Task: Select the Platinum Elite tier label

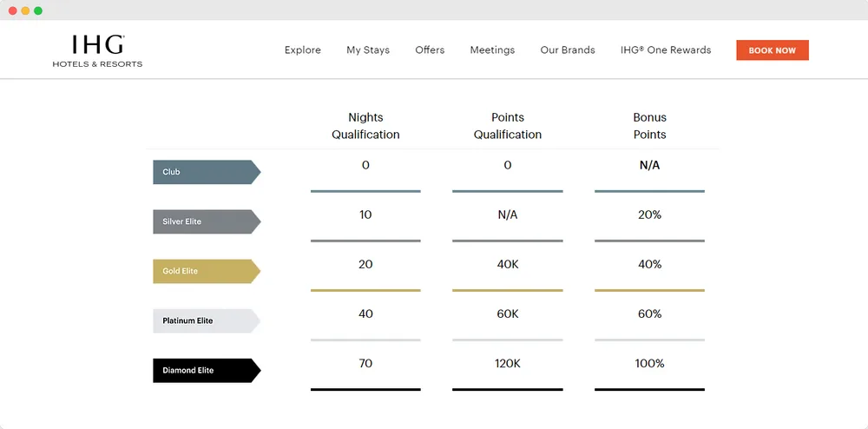Action: coord(207,320)
